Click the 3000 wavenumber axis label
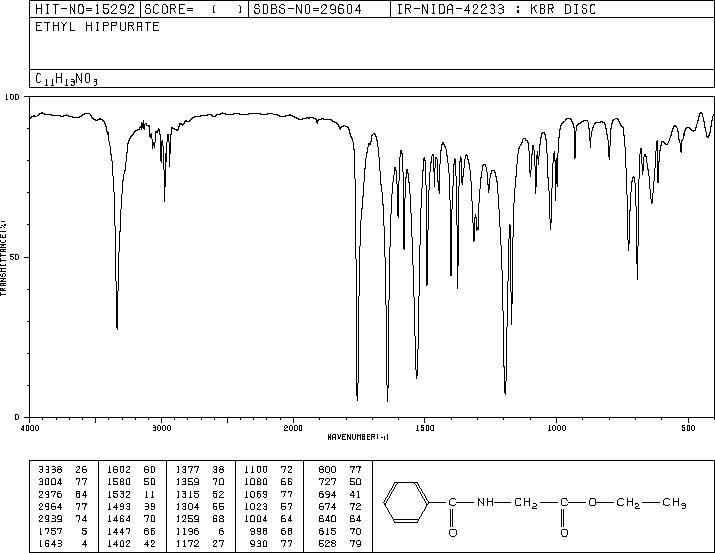Viewport: 715px width, 553px height. (x=161, y=428)
